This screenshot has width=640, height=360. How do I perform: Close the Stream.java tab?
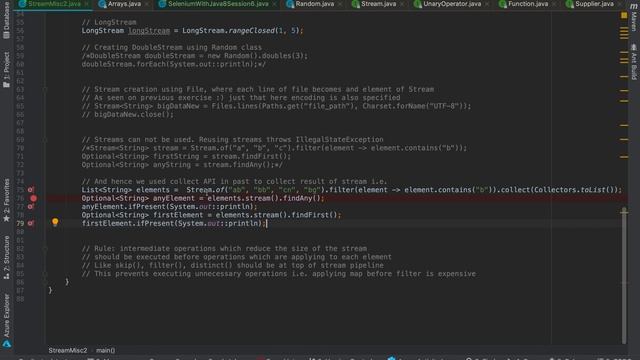402,4
